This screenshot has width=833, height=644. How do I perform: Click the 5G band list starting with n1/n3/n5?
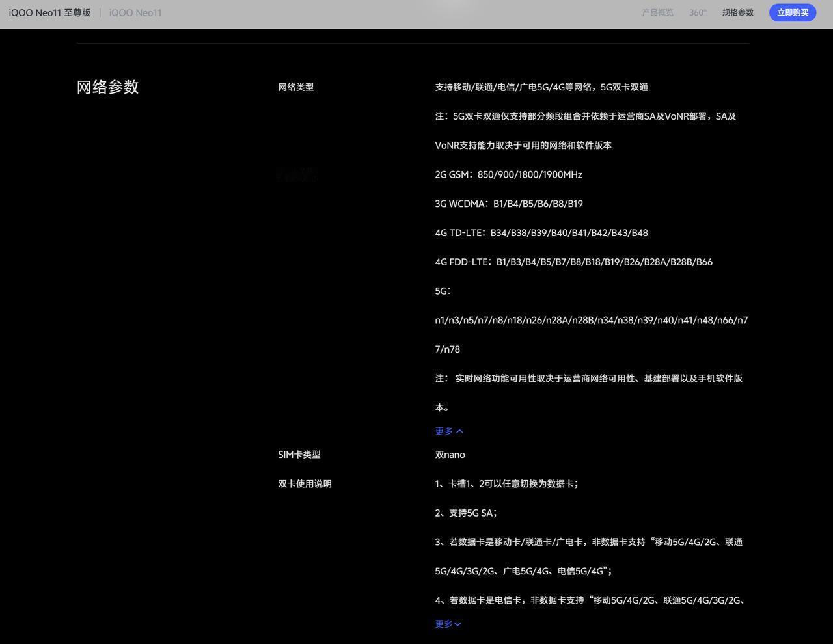click(x=591, y=320)
